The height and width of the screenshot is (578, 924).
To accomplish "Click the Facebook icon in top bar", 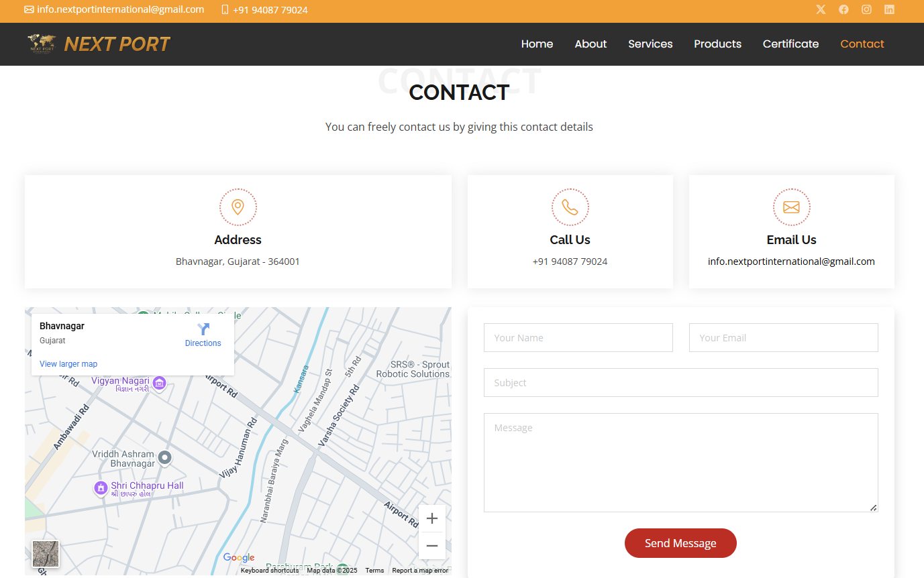I will [843, 9].
